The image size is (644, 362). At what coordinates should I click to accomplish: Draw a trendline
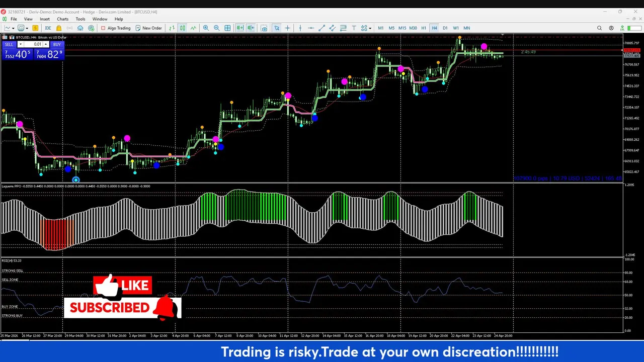click(322, 28)
